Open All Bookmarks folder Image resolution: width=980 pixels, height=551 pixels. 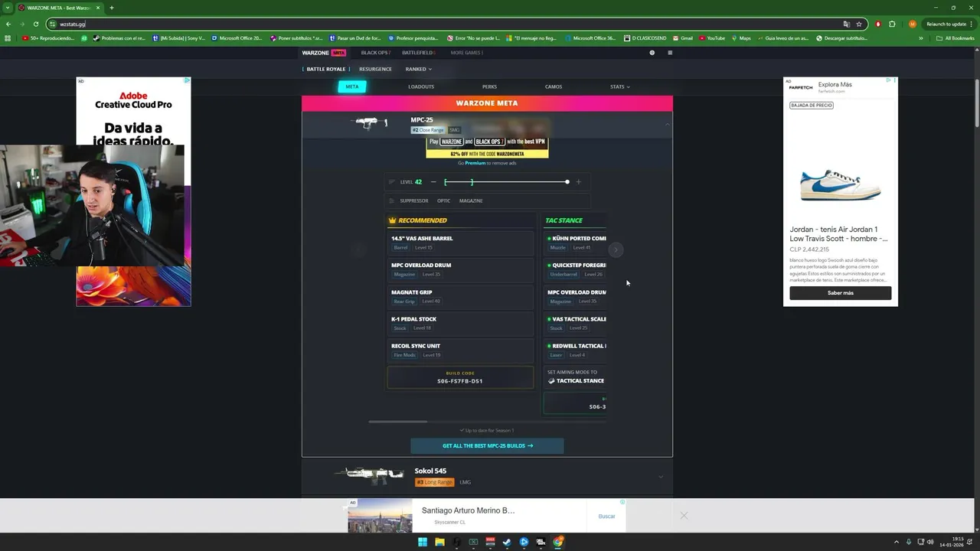pyautogui.click(x=955, y=37)
